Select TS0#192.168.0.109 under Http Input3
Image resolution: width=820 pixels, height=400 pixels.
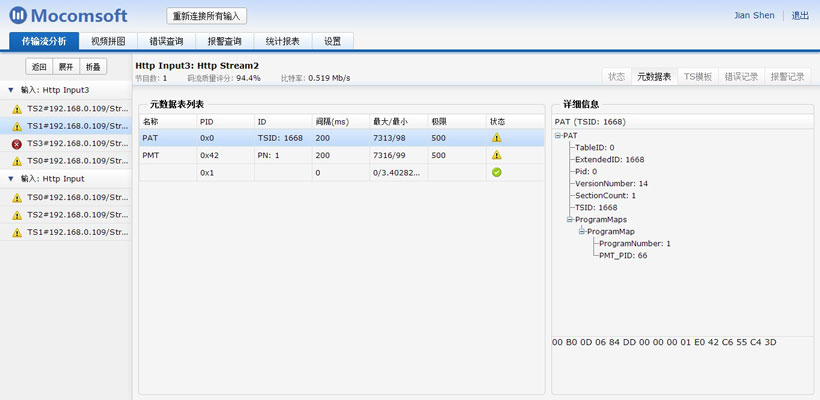point(65,161)
